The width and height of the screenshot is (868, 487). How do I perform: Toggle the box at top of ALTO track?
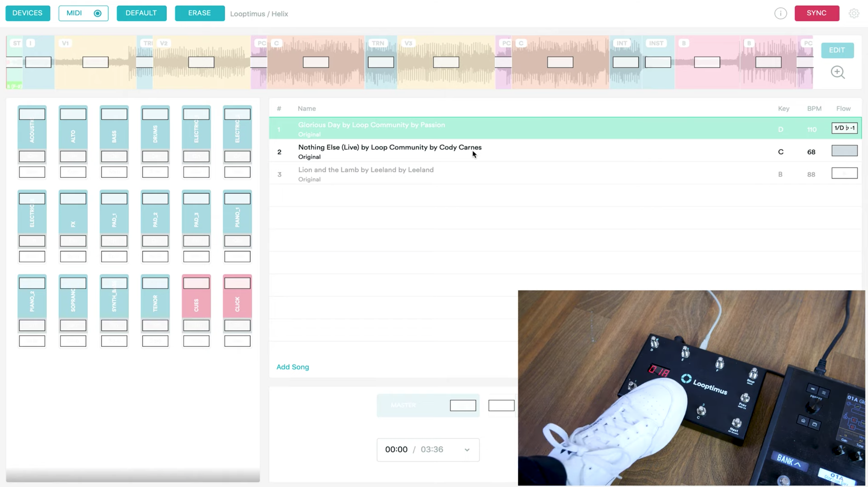73,114
